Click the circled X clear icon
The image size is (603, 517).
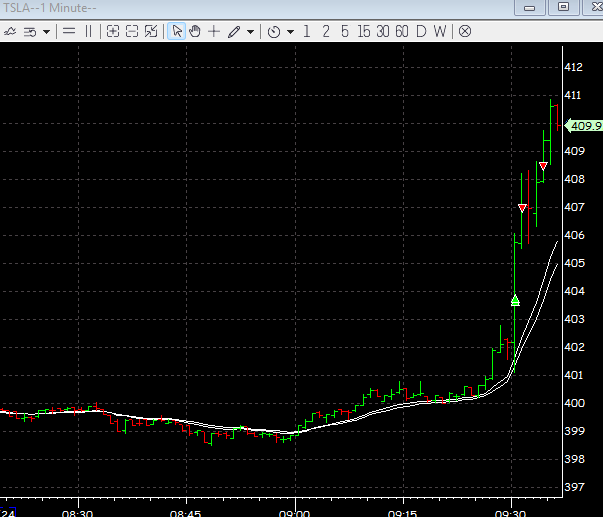(x=465, y=31)
